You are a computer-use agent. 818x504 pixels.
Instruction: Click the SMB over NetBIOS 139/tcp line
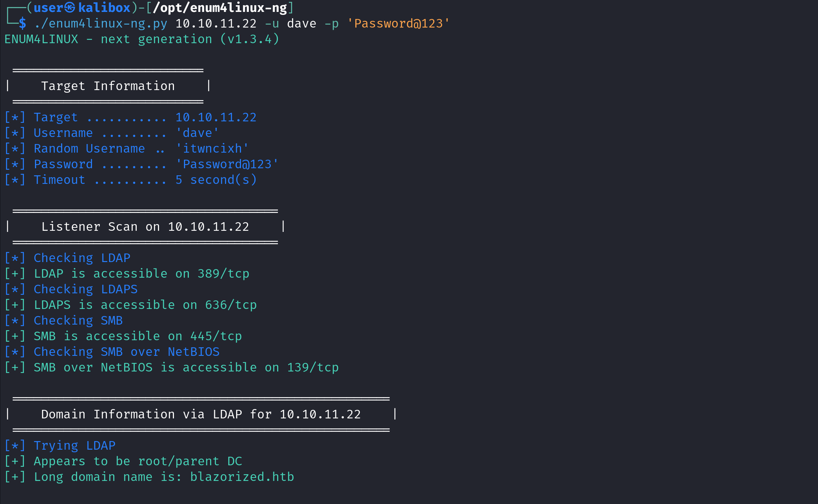click(186, 367)
